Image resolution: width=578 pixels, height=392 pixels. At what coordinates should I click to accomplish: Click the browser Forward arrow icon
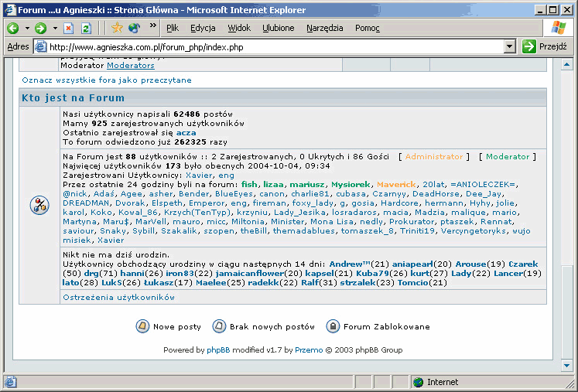click(40, 28)
